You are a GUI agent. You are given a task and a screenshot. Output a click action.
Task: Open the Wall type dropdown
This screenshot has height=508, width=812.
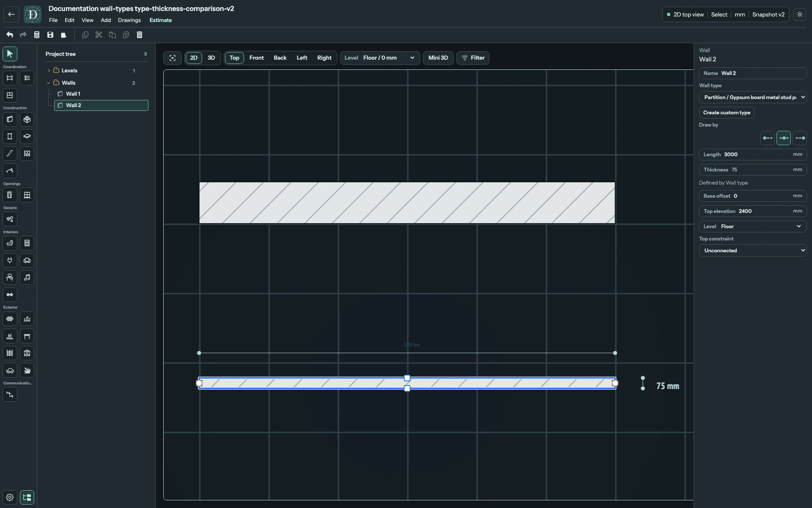(x=753, y=97)
